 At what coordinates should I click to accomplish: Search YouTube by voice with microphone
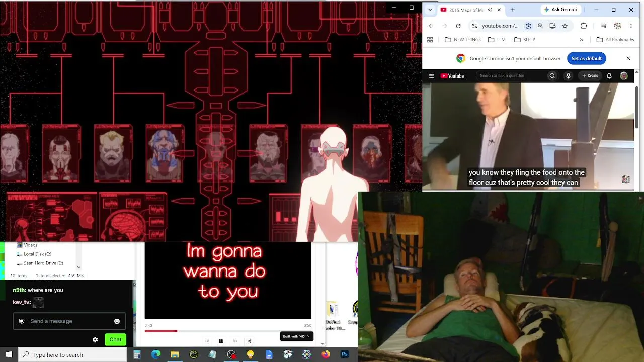(568, 76)
